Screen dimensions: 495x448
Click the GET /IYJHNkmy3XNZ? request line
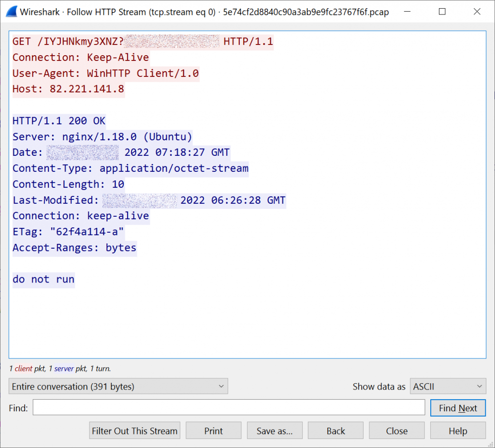(143, 42)
